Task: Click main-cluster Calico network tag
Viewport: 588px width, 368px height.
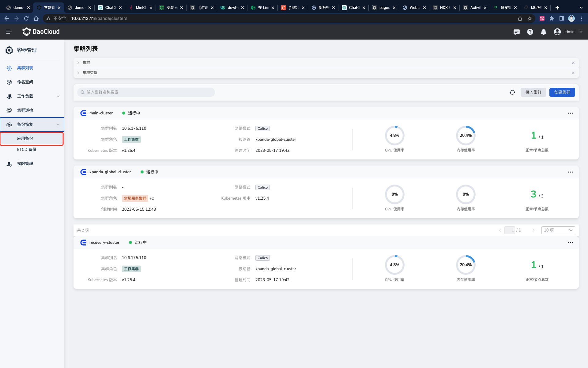Action: [x=262, y=128]
